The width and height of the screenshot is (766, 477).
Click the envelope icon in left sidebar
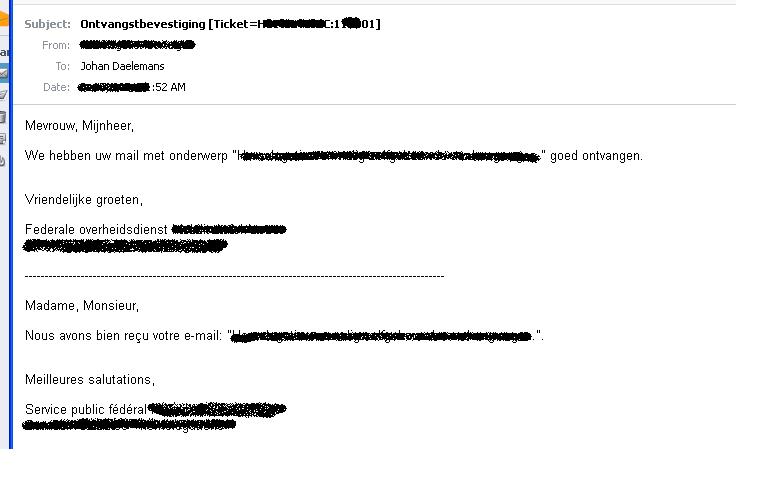coord(4,73)
